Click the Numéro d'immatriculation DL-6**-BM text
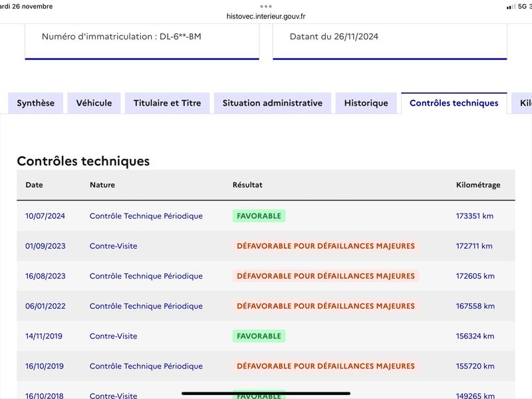This screenshot has height=399, width=532. tap(122, 37)
